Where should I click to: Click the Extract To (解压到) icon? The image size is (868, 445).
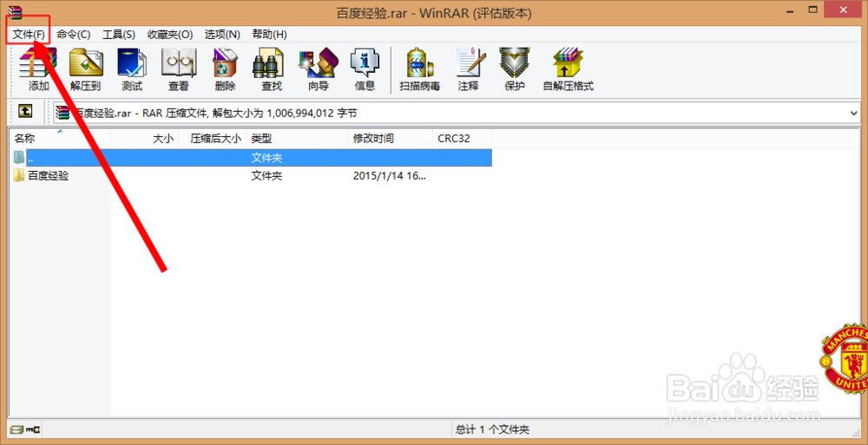(86, 69)
